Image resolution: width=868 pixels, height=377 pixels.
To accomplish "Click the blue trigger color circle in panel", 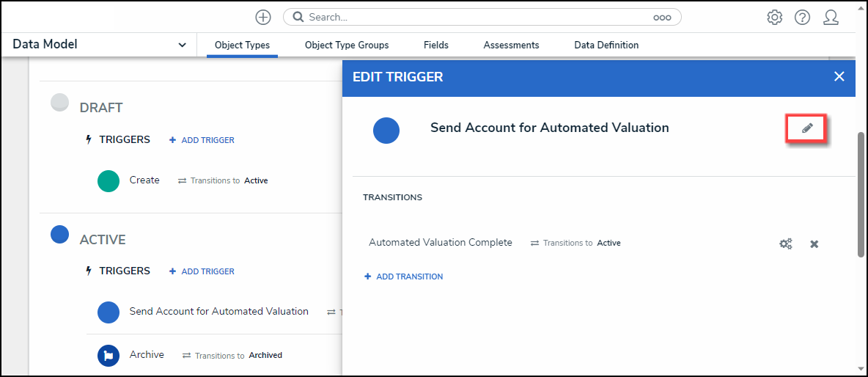I will point(386,131).
